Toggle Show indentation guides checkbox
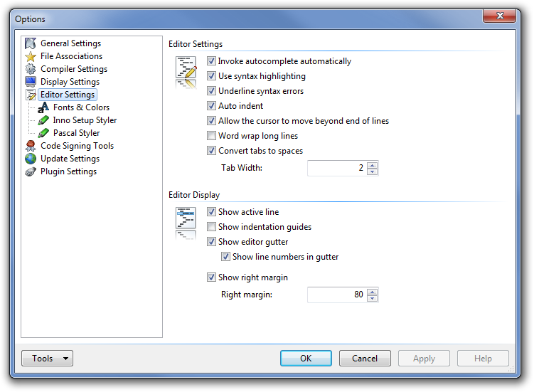The height and width of the screenshot is (392, 534). pyautogui.click(x=211, y=227)
